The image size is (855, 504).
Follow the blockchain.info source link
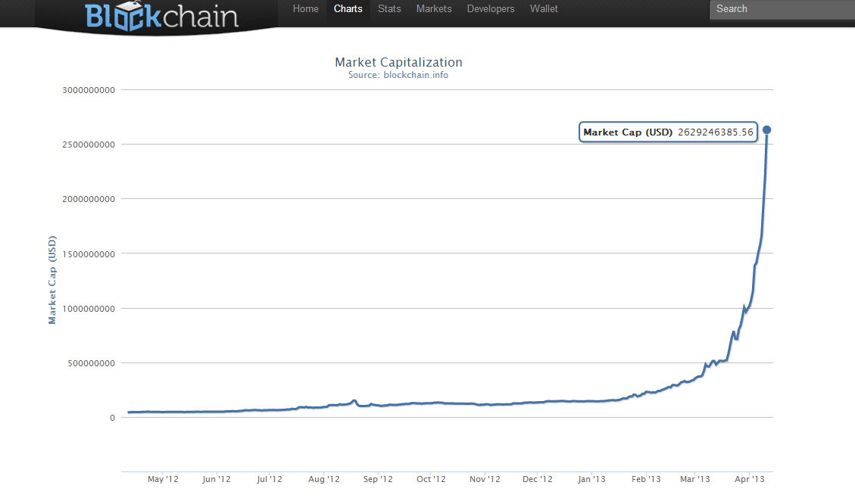415,75
